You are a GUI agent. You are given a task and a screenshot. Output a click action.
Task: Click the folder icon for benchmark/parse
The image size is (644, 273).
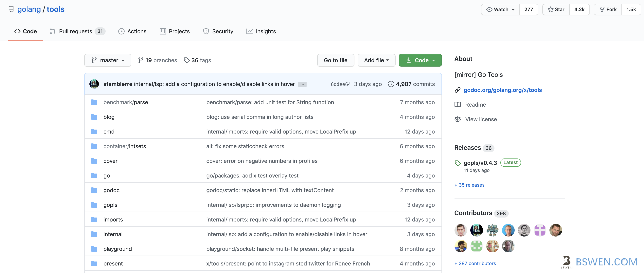tap(94, 102)
